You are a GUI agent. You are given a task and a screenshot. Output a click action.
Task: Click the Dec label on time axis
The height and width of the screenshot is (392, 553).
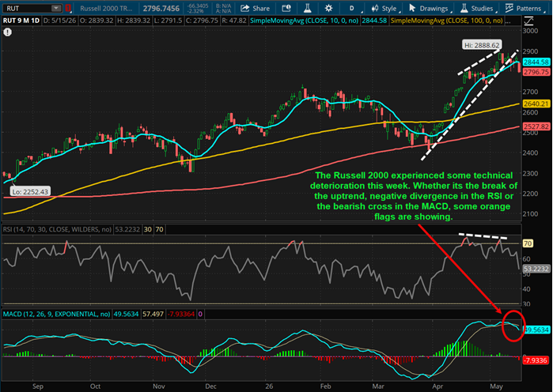(x=210, y=386)
